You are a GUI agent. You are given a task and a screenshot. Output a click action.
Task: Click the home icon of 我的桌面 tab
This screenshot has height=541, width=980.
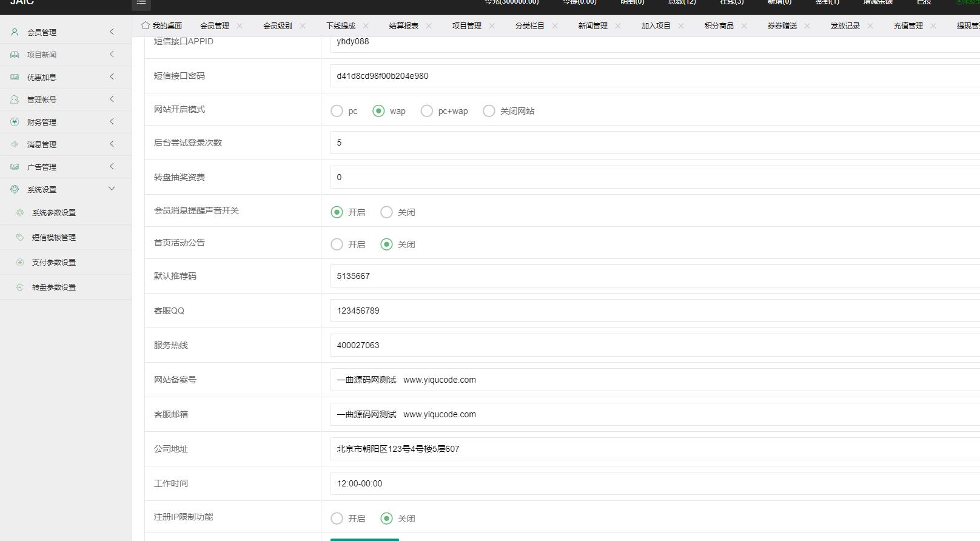tap(146, 25)
